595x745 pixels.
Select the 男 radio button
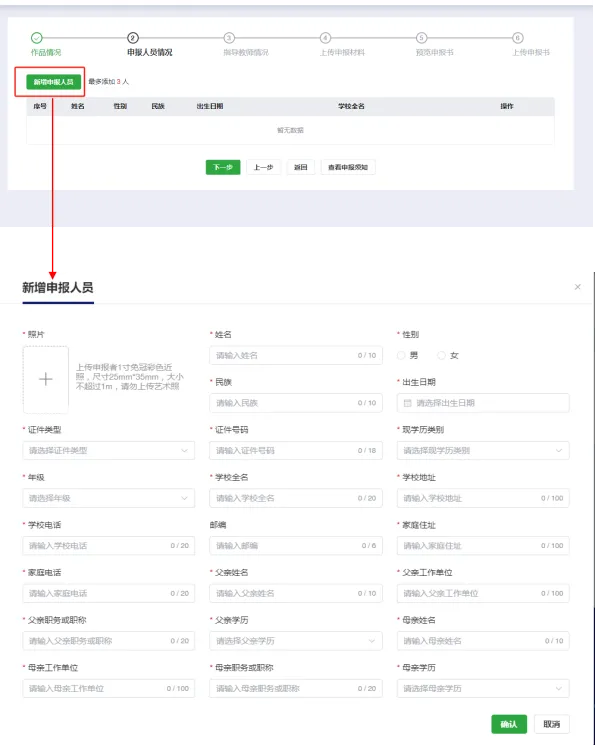click(401, 355)
